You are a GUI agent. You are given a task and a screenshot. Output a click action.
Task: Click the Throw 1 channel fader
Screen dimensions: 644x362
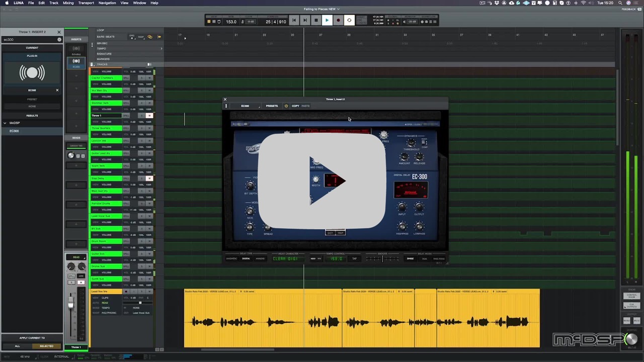tap(70, 303)
